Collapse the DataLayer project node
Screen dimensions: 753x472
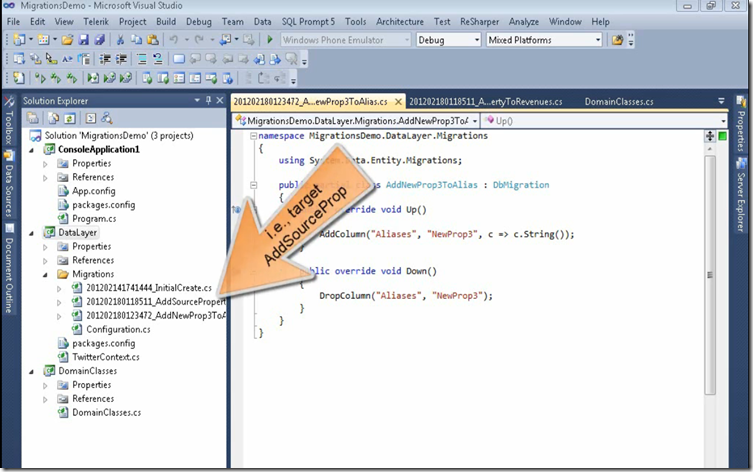32,233
